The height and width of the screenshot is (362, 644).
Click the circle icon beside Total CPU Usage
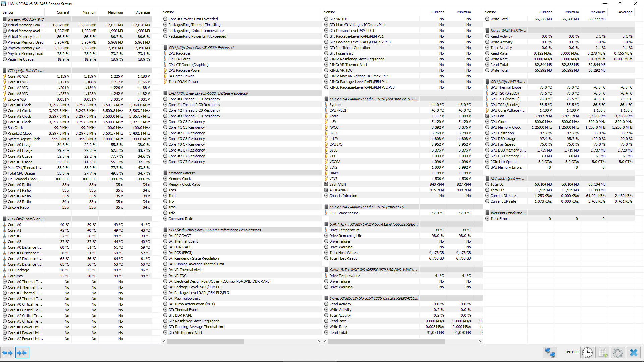point(5,173)
